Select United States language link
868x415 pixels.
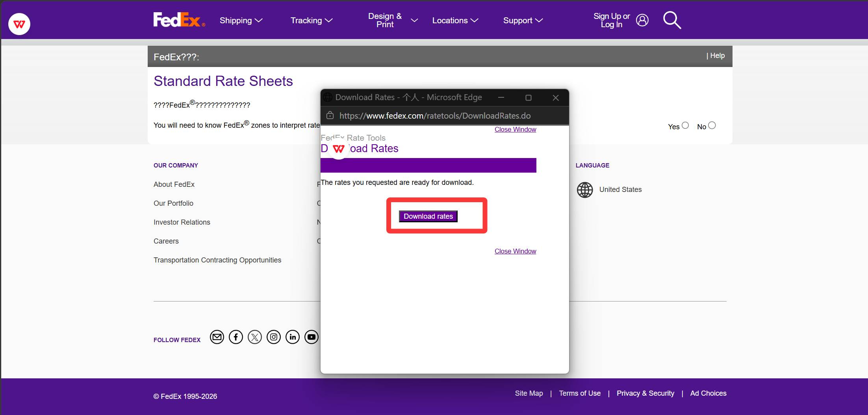coord(620,190)
